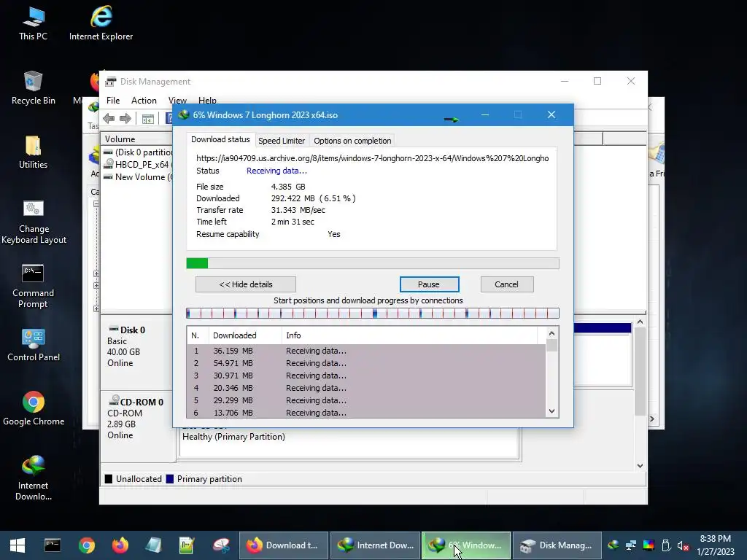Switch to Download status tab
Image resolution: width=747 pixels, height=560 pixels.
pos(220,139)
